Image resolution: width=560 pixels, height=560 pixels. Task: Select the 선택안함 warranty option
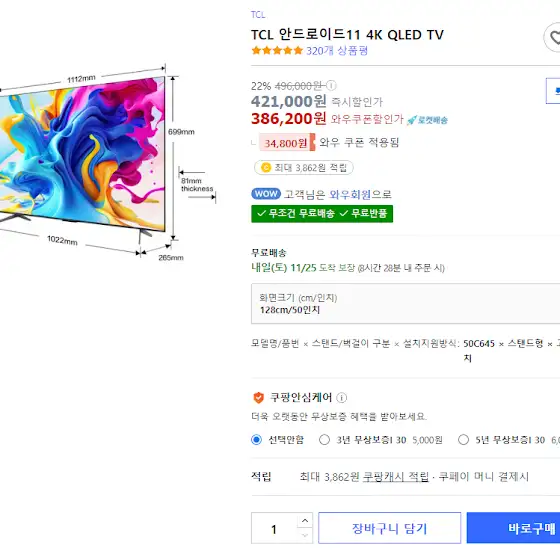256,440
